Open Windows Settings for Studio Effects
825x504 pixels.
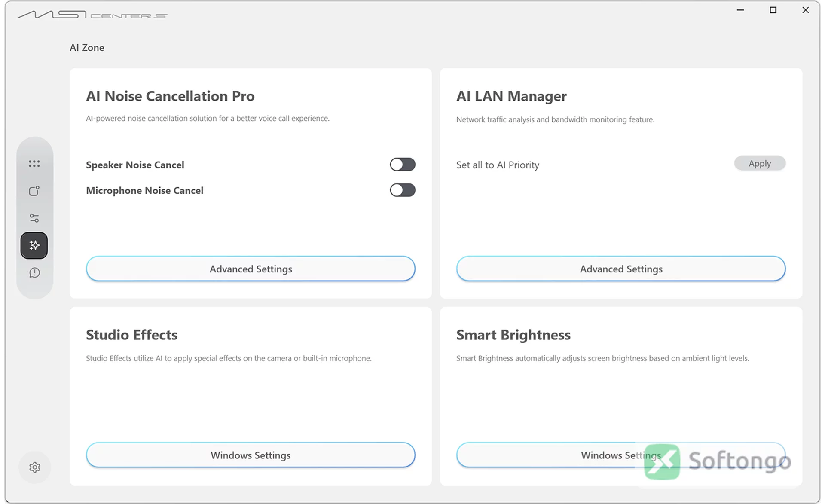click(251, 455)
